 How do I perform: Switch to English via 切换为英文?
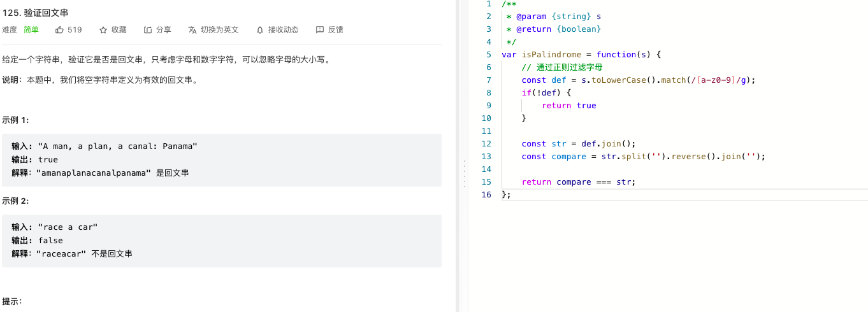220,29
